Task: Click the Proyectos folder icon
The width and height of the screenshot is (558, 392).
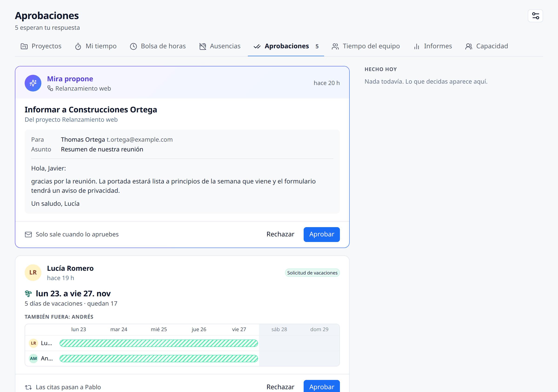Action: [x=24, y=46]
